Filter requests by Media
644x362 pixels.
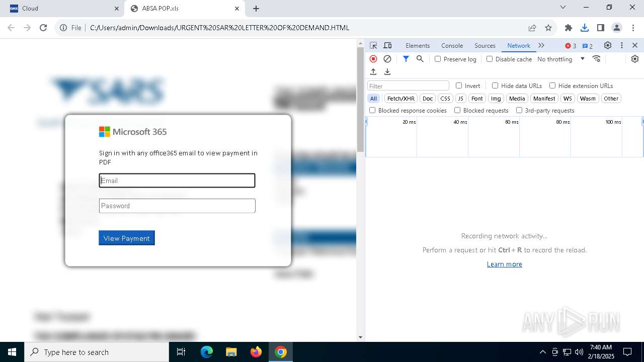[517, 99]
